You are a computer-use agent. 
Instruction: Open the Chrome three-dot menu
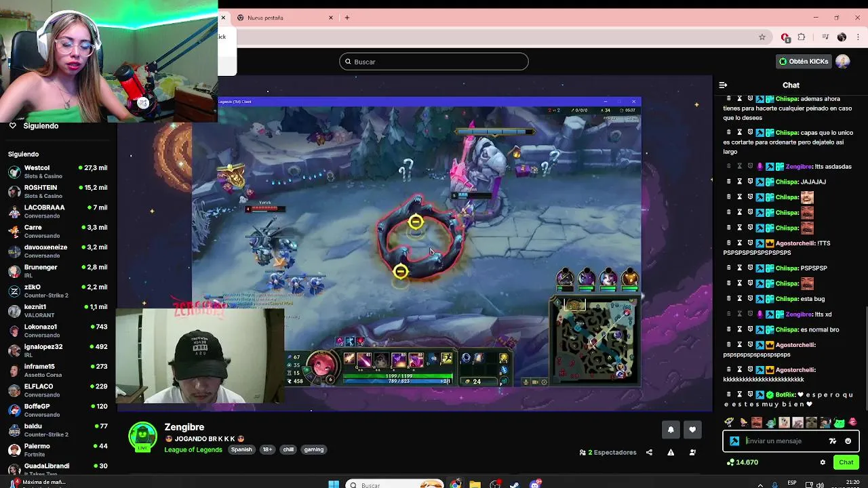(857, 37)
